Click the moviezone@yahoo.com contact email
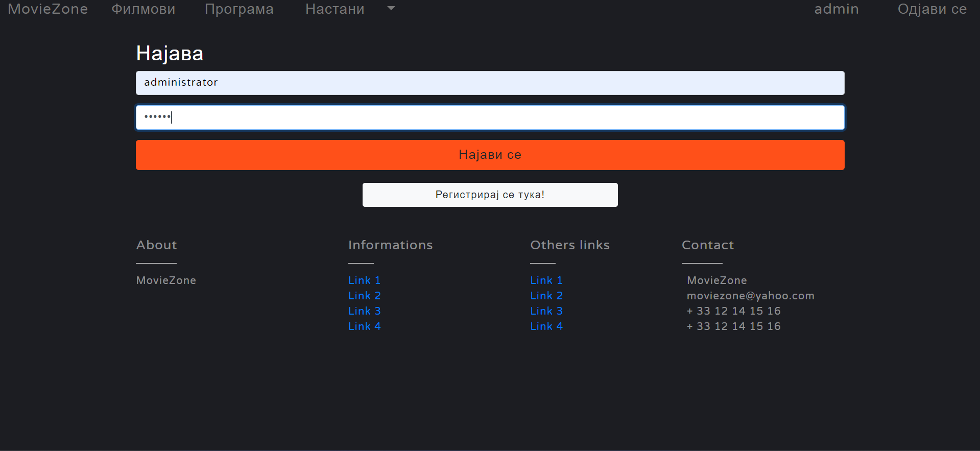The height and width of the screenshot is (451, 980). [750, 296]
